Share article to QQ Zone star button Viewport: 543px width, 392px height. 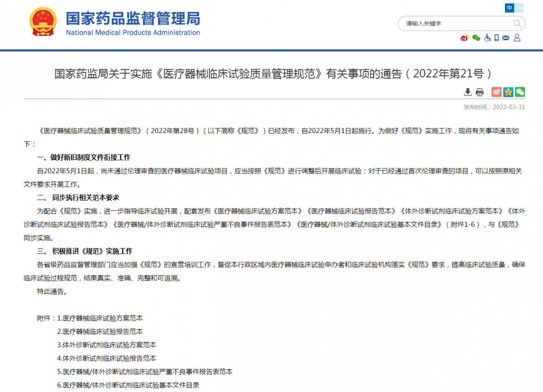tap(508, 92)
